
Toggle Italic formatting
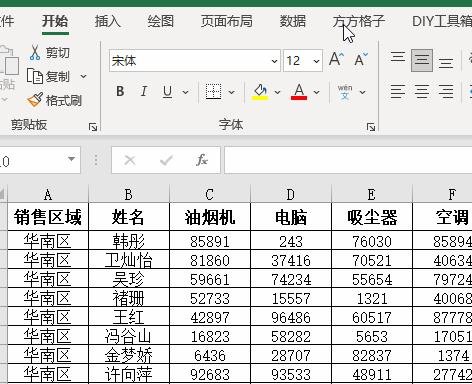pyautogui.click(x=144, y=91)
